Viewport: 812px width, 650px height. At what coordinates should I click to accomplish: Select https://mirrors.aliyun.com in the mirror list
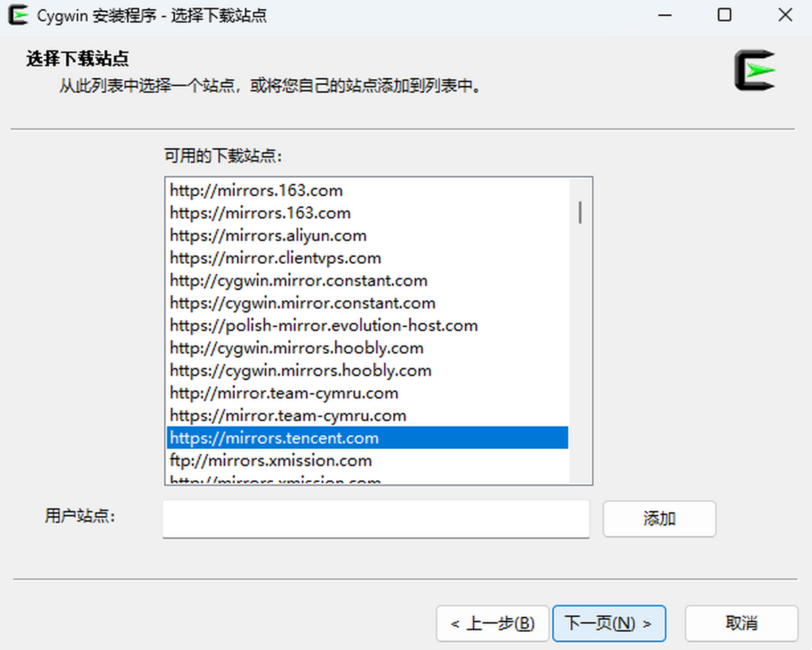367,235
